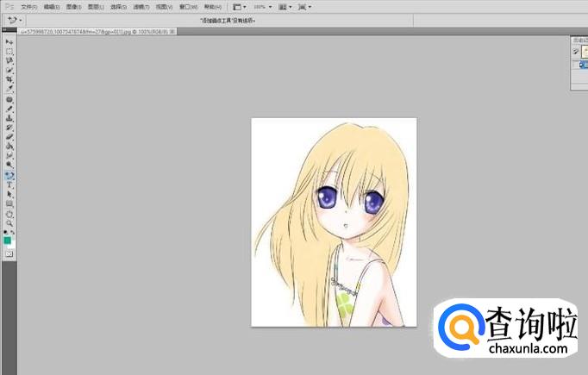Screen dimensions: 588x375
Task: Select the Rectangular Marquee tool
Action: click(x=9, y=52)
